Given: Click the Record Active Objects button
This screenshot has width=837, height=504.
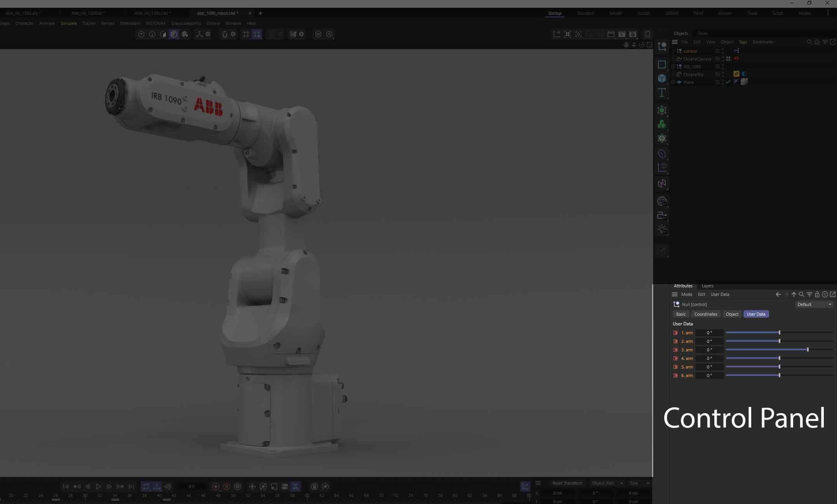Looking at the screenshot, I should coord(216,487).
